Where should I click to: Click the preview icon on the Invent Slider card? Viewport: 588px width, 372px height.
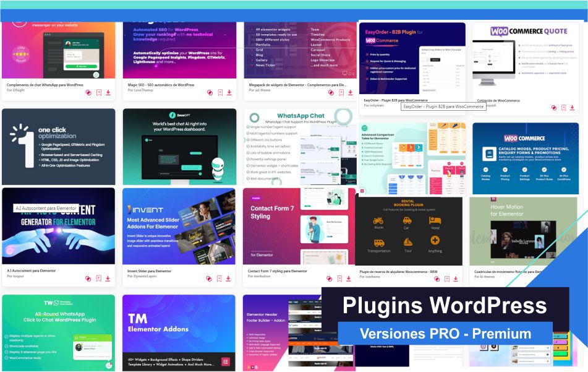click(209, 279)
